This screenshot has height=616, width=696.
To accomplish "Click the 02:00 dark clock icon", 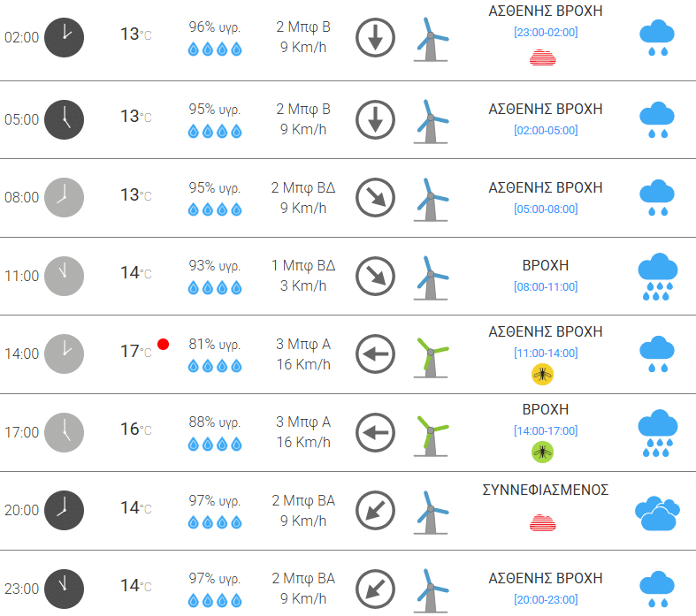I will point(65,37).
